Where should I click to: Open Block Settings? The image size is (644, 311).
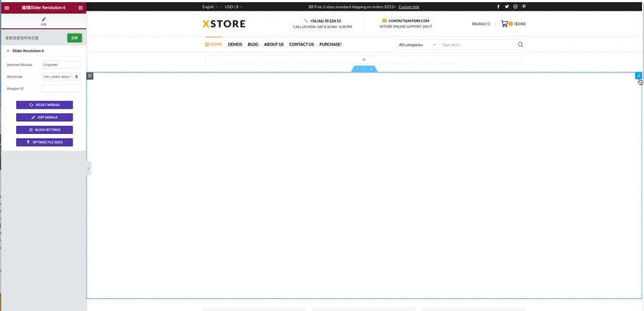tap(44, 129)
